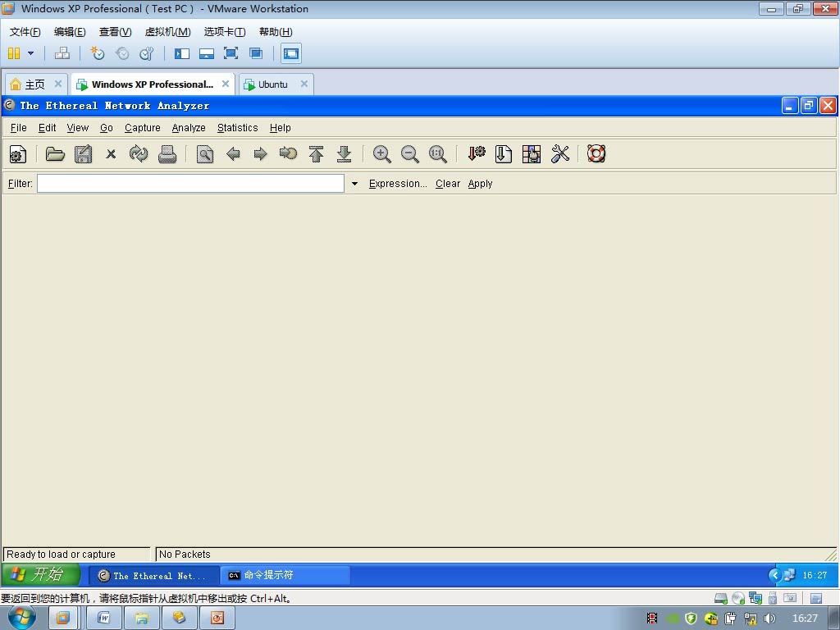Click the Expression... button
The height and width of the screenshot is (630, 840).
(x=398, y=184)
